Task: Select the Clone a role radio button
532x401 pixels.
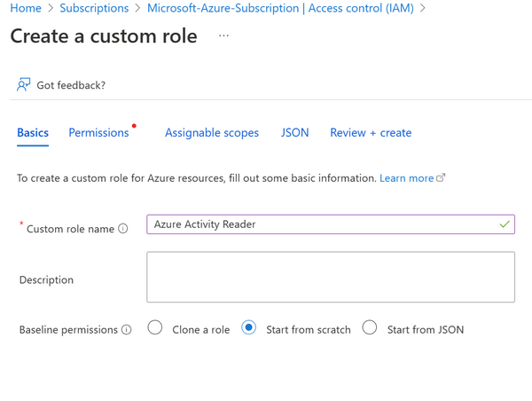Action: 155,328
